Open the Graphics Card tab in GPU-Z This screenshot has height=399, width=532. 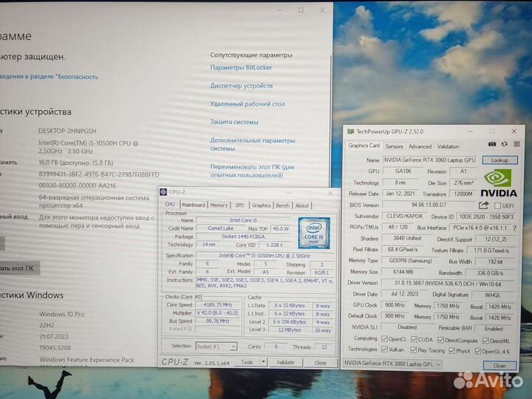coord(364,146)
